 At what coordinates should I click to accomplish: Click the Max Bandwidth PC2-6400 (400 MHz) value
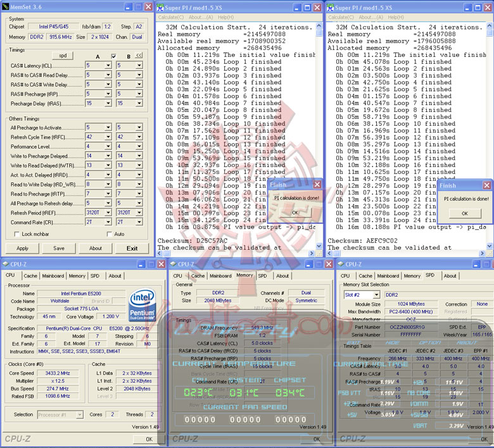tap(411, 312)
